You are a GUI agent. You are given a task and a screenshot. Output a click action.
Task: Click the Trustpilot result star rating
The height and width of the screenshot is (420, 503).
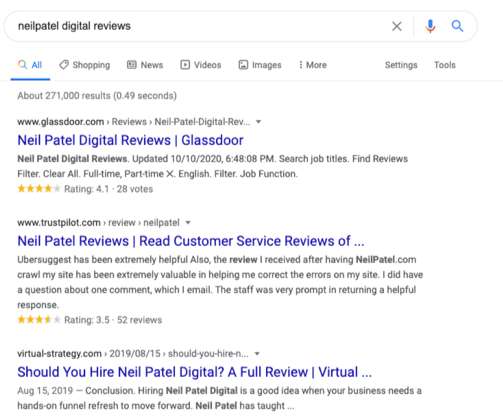coord(39,320)
